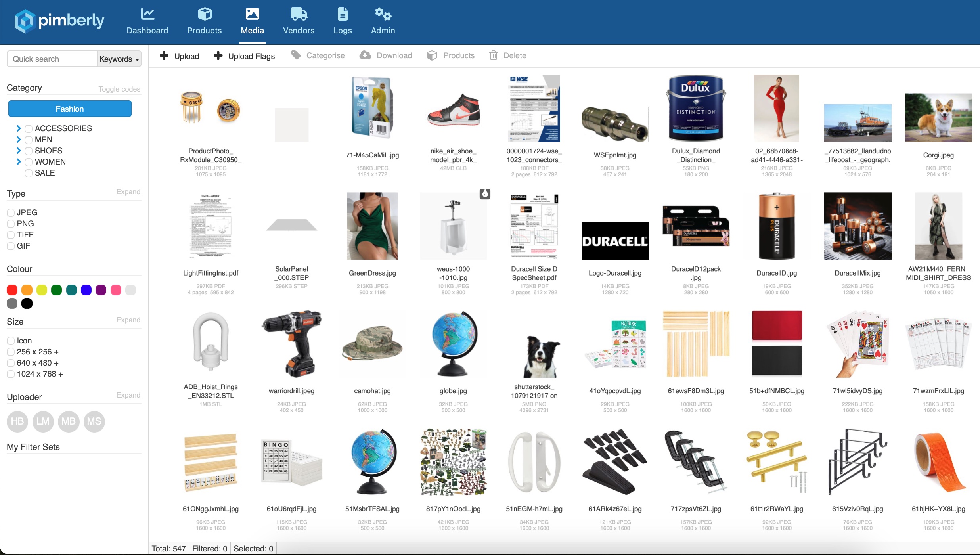Image resolution: width=980 pixels, height=555 pixels.
Task: Click the Toggle codes link
Action: [x=119, y=89]
